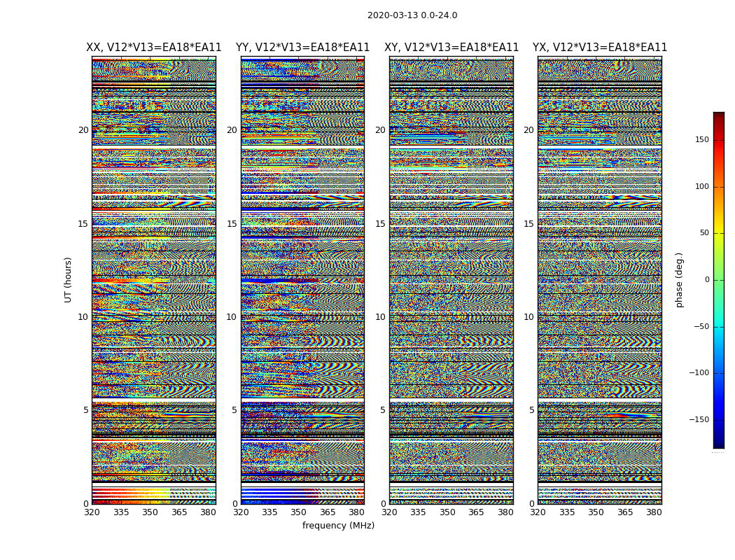This screenshot has width=735, height=560.
Task: Click the UT (hours) y-axis label
Action: (x=68, y=279)
